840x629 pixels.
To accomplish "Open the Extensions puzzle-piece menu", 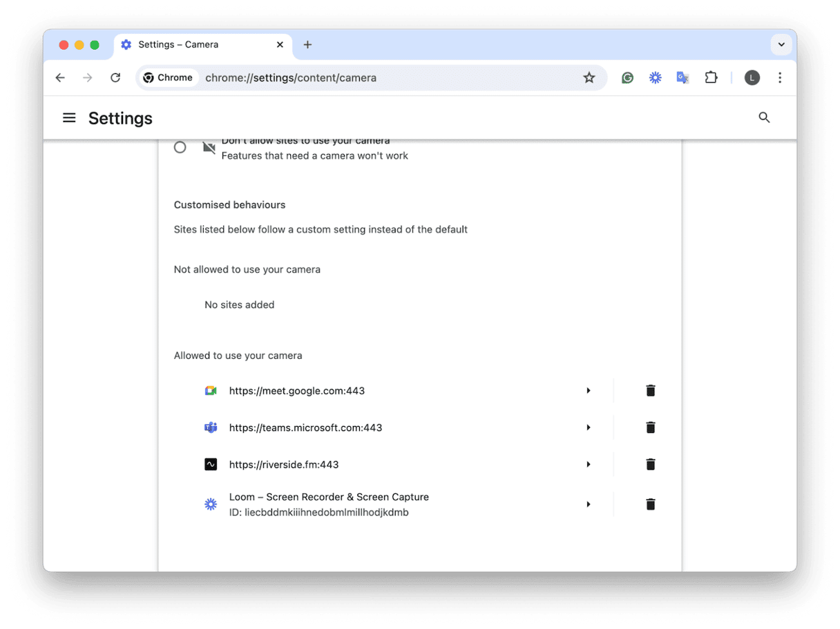I will click(x=711, y=77).
